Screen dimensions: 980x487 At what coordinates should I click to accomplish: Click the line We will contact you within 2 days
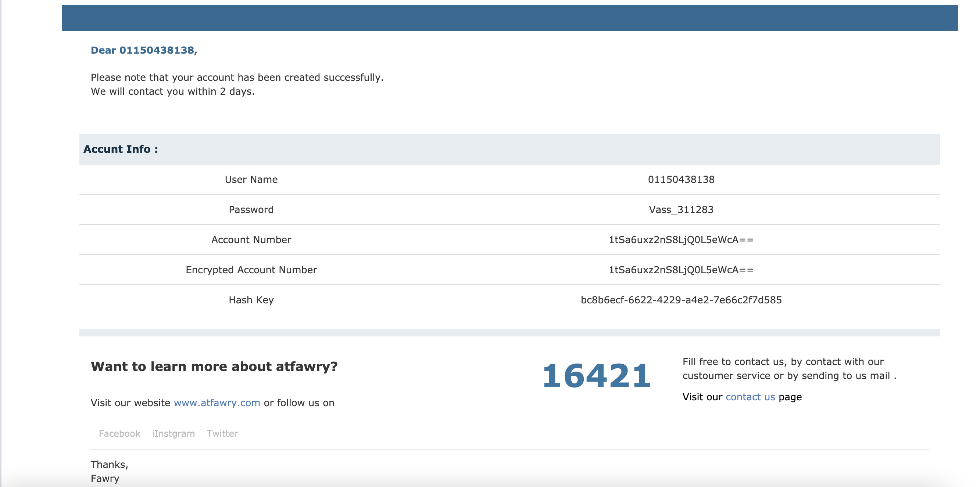pyautogui.click(x=172, y=91)
